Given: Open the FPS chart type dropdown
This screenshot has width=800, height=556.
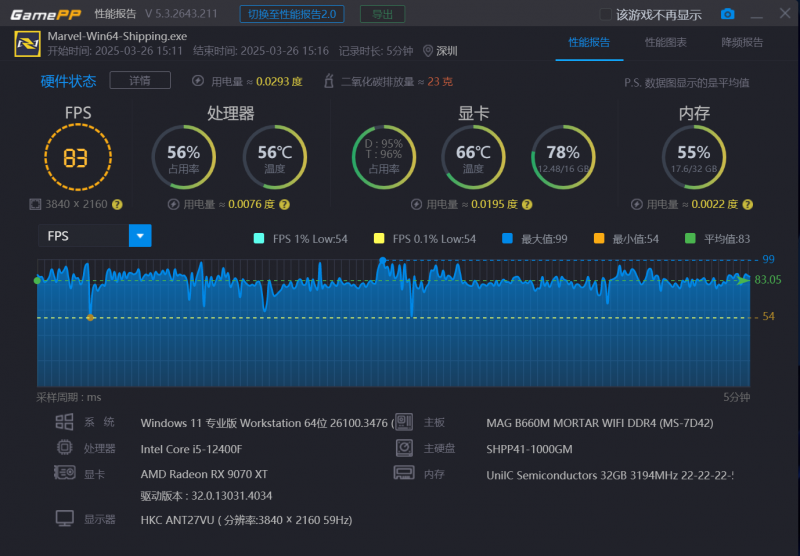Looking at the screenshot, I should [x=140, y=236].
